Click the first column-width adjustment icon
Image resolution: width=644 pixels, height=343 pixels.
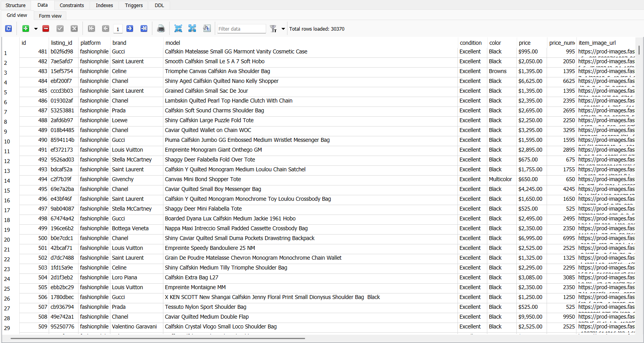click(178, 29)
